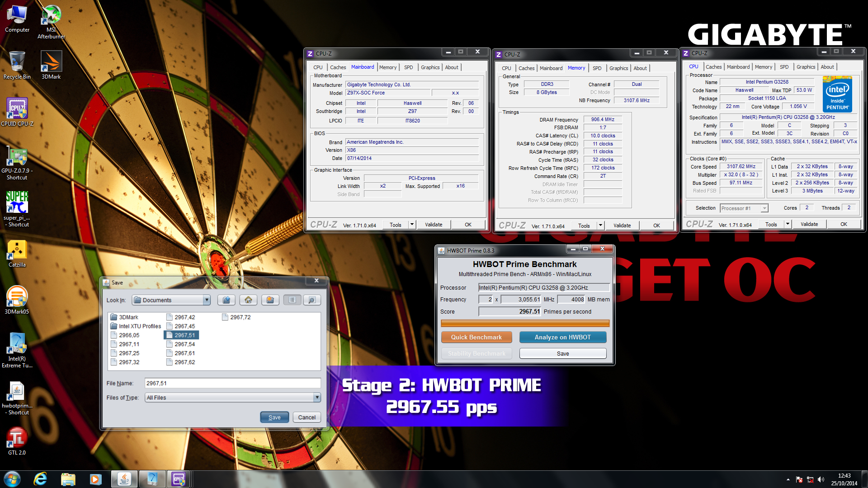Expand Tools dropdown in Mainboard CPU-Z window

pyautogui.click(x=412, y=225)
